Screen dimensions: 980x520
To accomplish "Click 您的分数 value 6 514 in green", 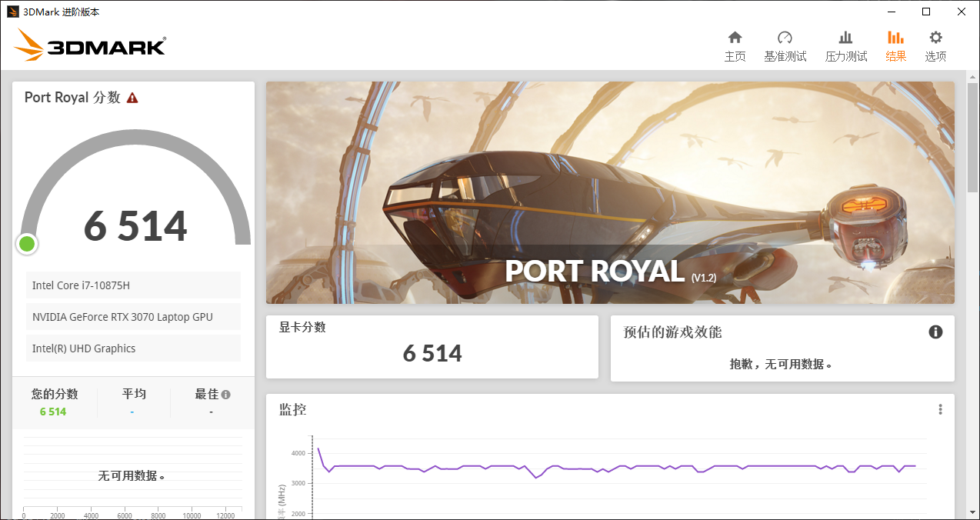I will tap(53, 412).
